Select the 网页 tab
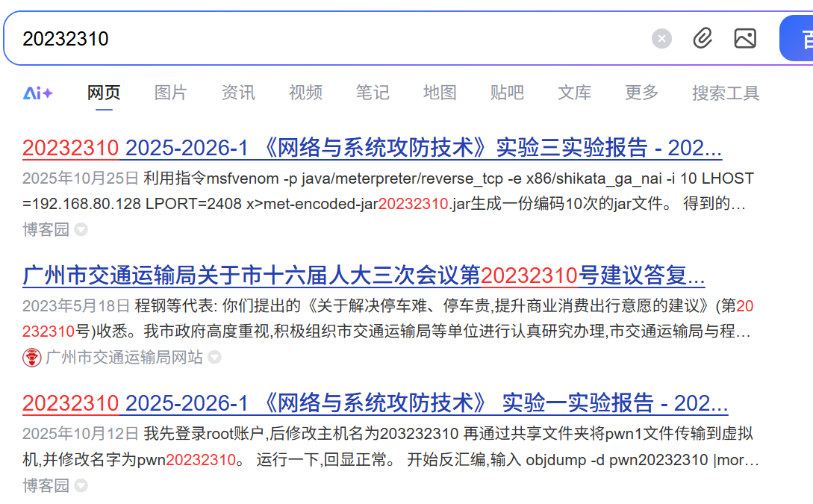813x504 pixels. tap(104, 93)
